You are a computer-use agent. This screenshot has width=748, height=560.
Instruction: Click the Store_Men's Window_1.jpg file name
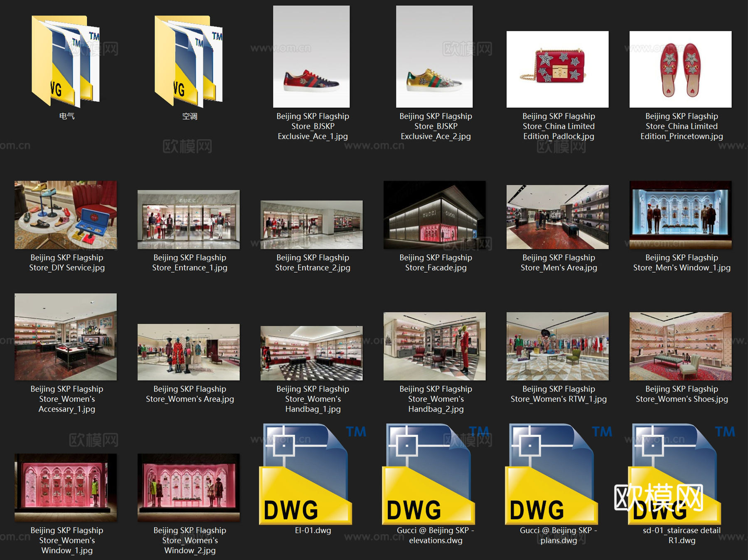(682, 263)
